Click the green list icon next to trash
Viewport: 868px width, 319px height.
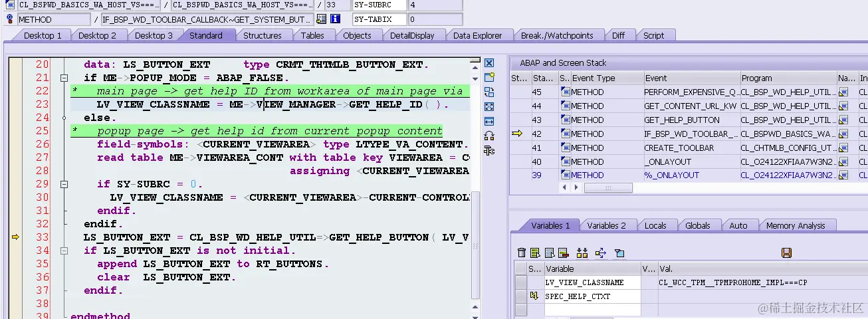[534, 253]
